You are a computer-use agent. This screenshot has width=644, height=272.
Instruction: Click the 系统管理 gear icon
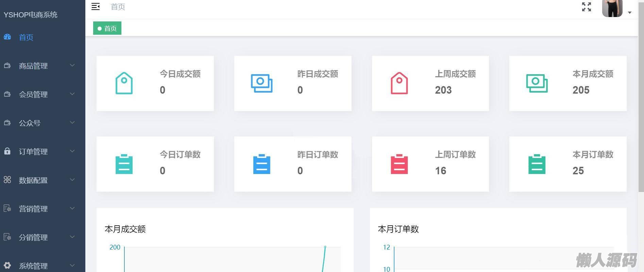[x=7, y=266]
